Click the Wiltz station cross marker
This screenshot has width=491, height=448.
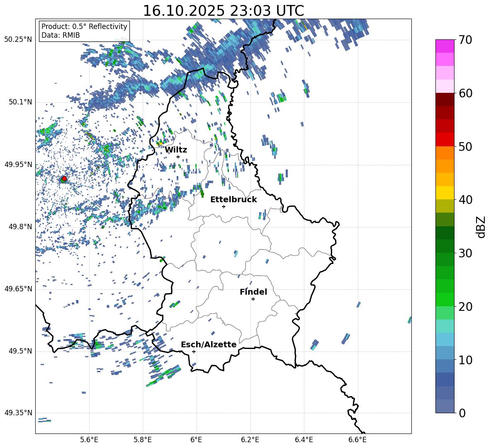178,157
